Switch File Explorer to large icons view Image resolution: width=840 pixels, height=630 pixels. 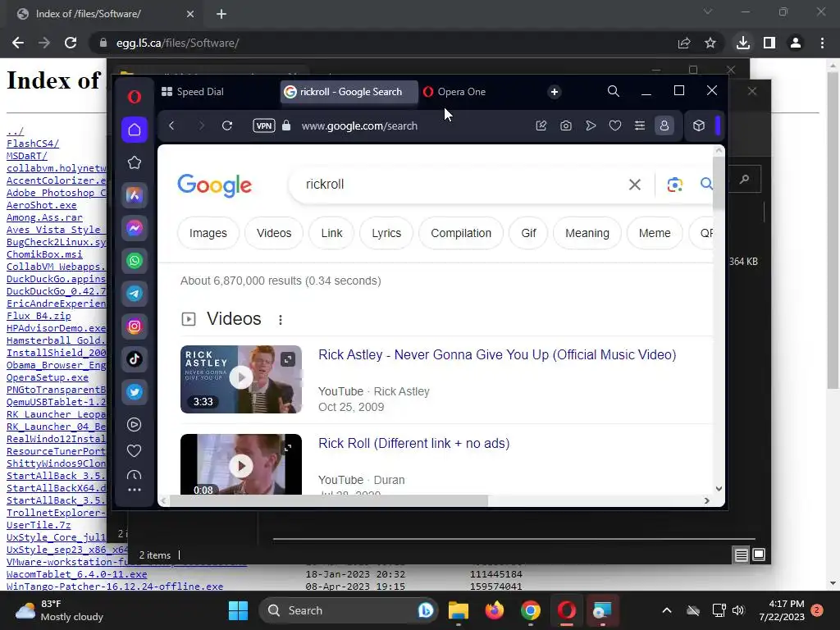[759, 555]
